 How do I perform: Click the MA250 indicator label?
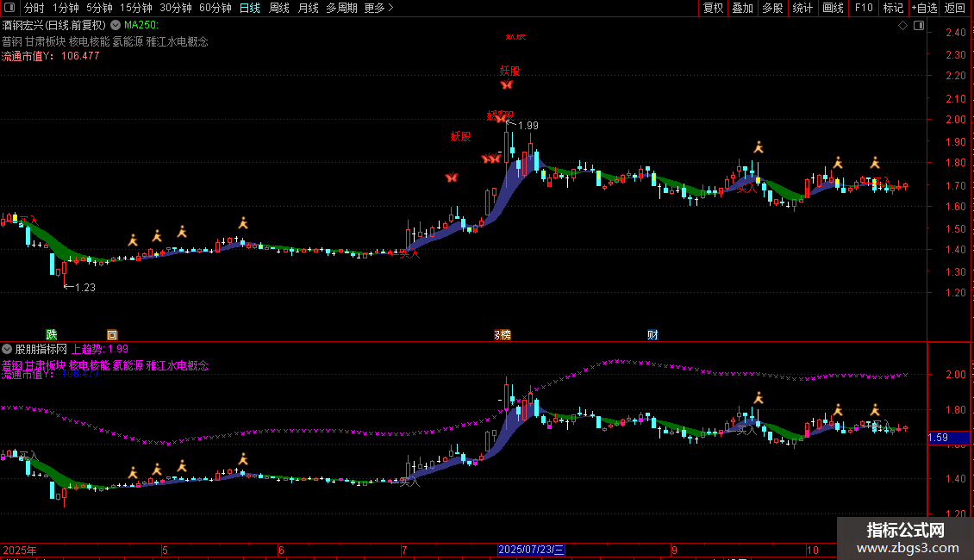coord(141,25)
